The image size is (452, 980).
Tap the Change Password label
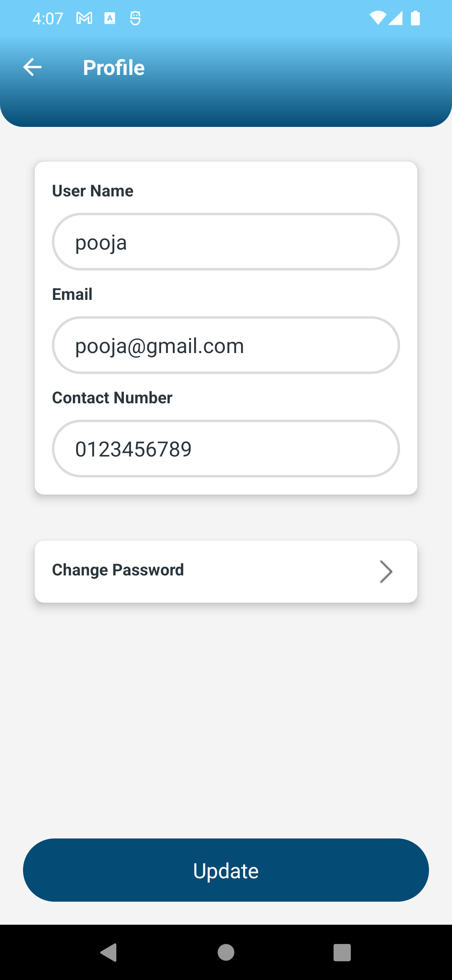point(118,570)
